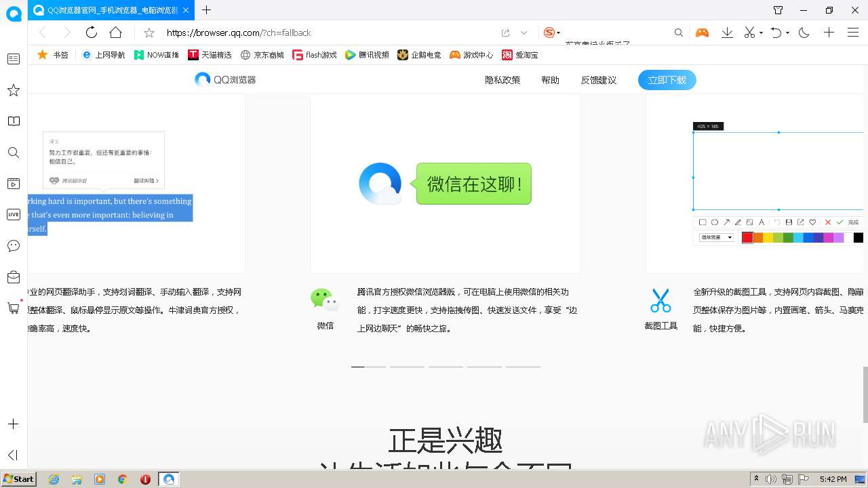Open the 天猫精选 bookmark
Viewport: 868px width, 488px height.
(210, 55)
